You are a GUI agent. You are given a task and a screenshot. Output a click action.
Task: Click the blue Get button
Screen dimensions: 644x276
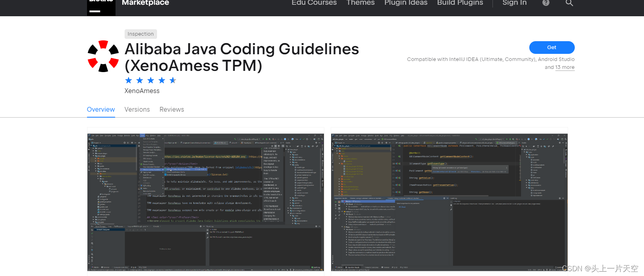coord(552,48)
